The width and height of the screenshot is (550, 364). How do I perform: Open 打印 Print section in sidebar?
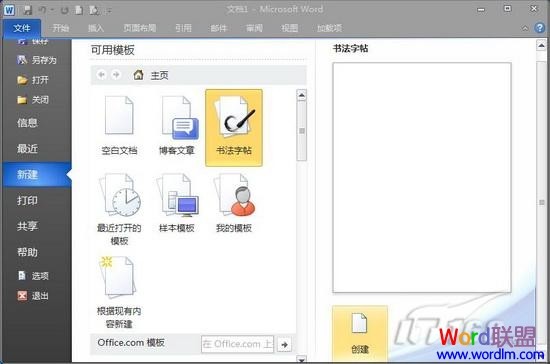click(27, 201)
